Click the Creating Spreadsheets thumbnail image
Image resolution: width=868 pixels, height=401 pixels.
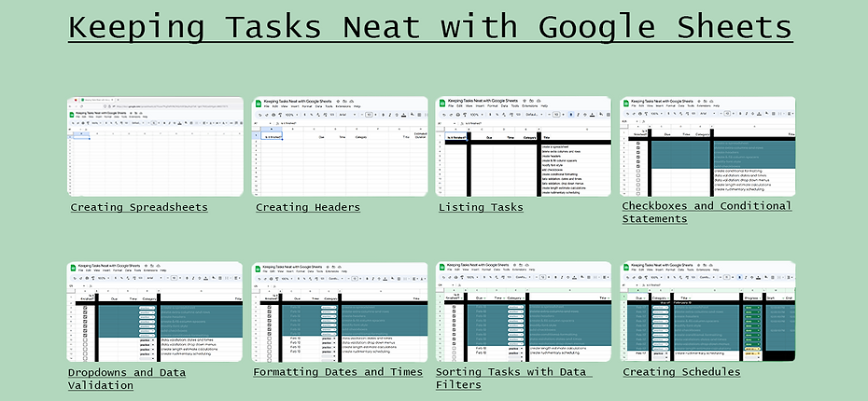pos(155,146)
